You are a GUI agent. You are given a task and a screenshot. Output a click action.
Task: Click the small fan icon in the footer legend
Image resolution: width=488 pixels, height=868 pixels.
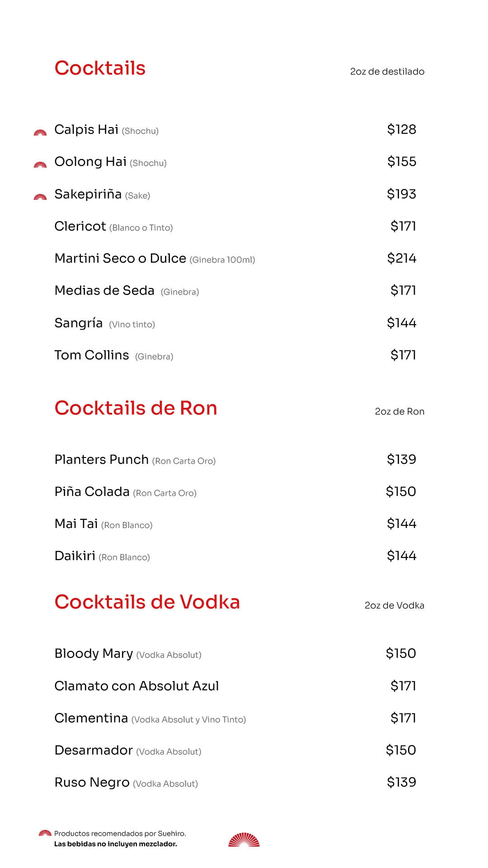point(45,833)
